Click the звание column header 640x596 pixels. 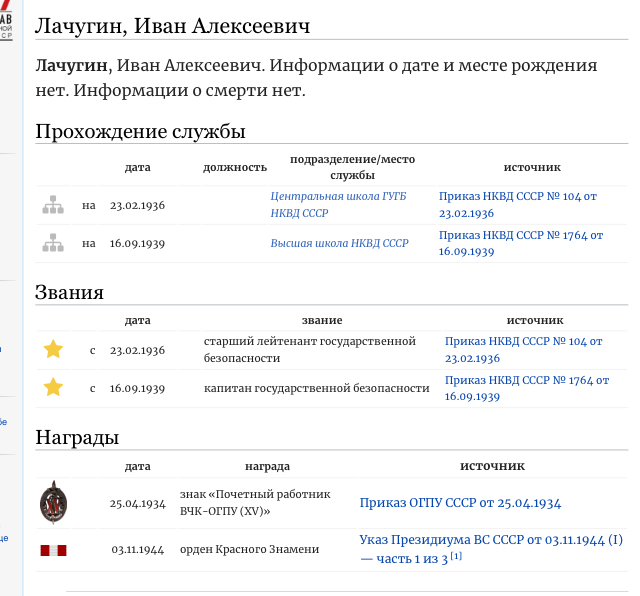coord(322,320)
